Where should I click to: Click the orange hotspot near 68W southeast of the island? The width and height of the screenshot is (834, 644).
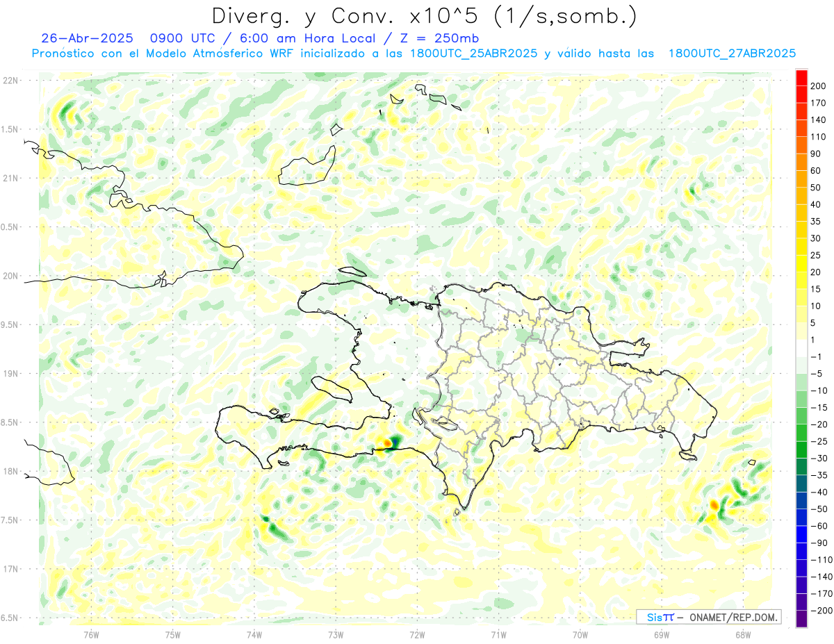click(x=714, y=504)
